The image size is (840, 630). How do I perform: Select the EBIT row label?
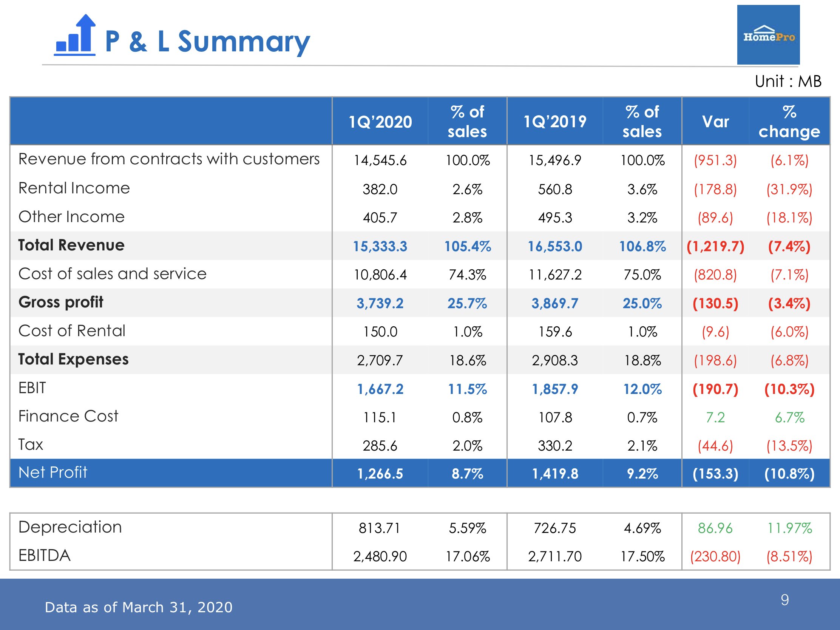pos(32,388)
